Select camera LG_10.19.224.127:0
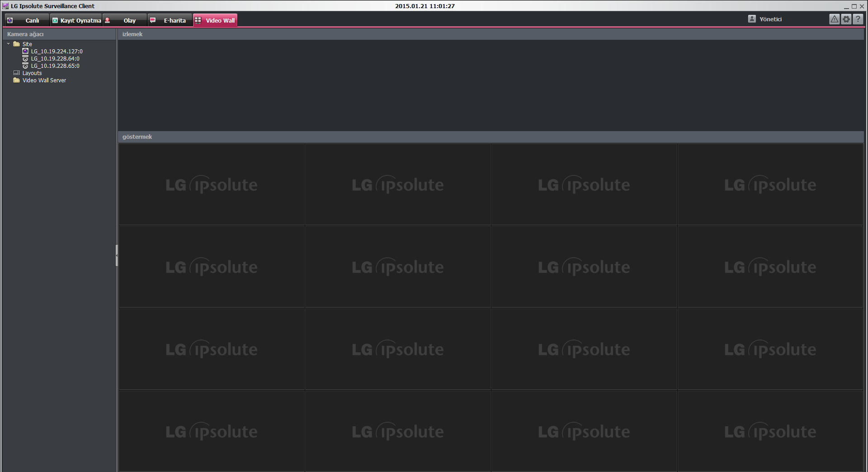The width and height of the screenshot is (868, 472). tap(57, 52)
